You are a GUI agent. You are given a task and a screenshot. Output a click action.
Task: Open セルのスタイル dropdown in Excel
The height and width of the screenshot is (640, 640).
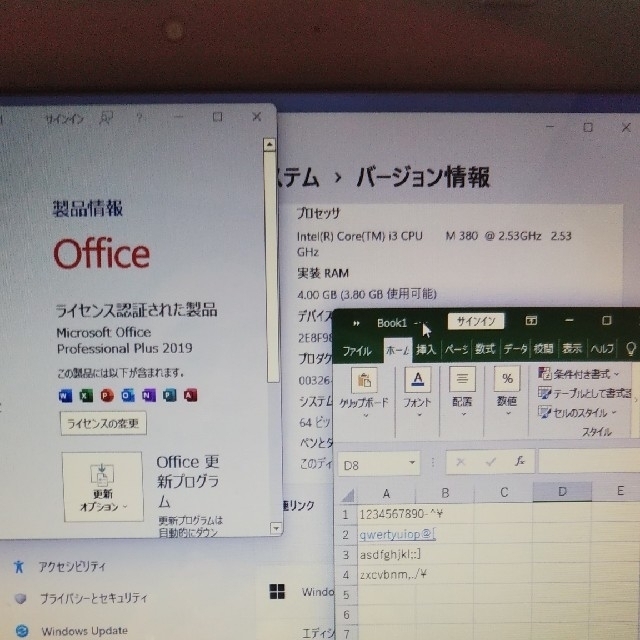tap(577, 413)
